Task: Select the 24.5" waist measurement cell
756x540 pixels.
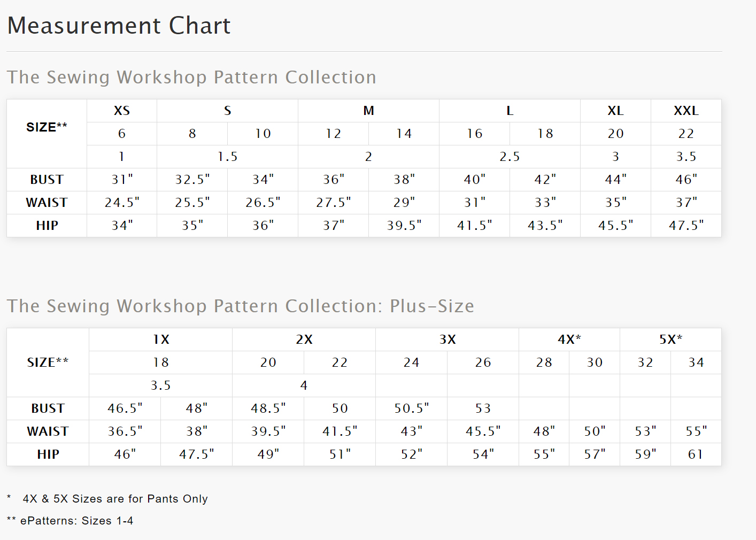Action: click(122, 203)
